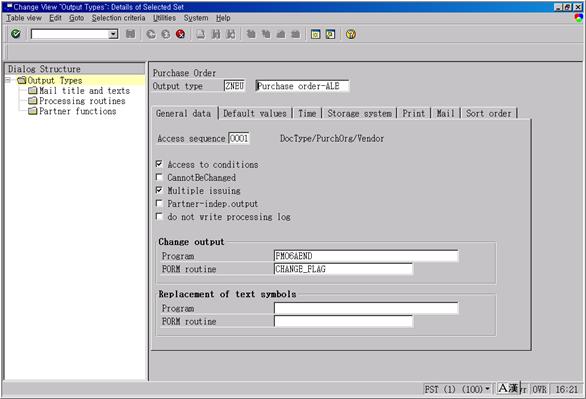The height and width of the screenshot is (399, 586).
Task: Enable the CannotBeChanged checkbox
Action: tap(159, 177)
